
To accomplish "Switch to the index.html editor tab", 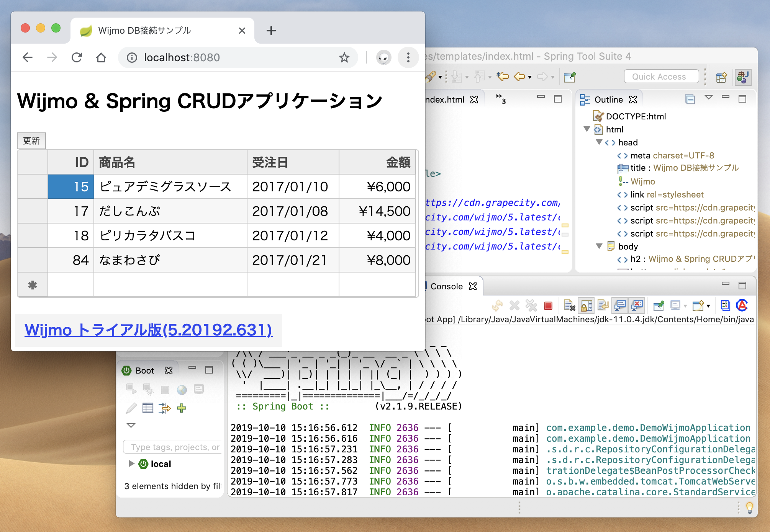I will point(444,100).
